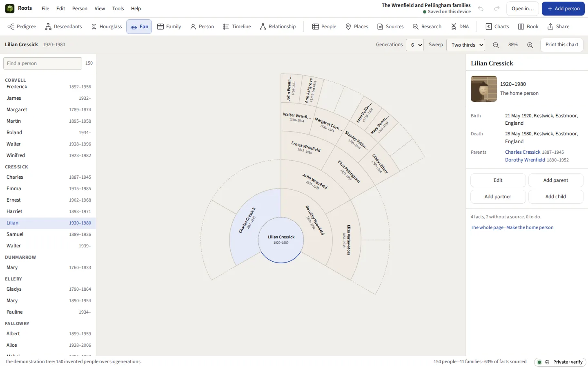Open the Generations dropdown
The height and width of the screenshot is (368, 588).
coord(414,45)
